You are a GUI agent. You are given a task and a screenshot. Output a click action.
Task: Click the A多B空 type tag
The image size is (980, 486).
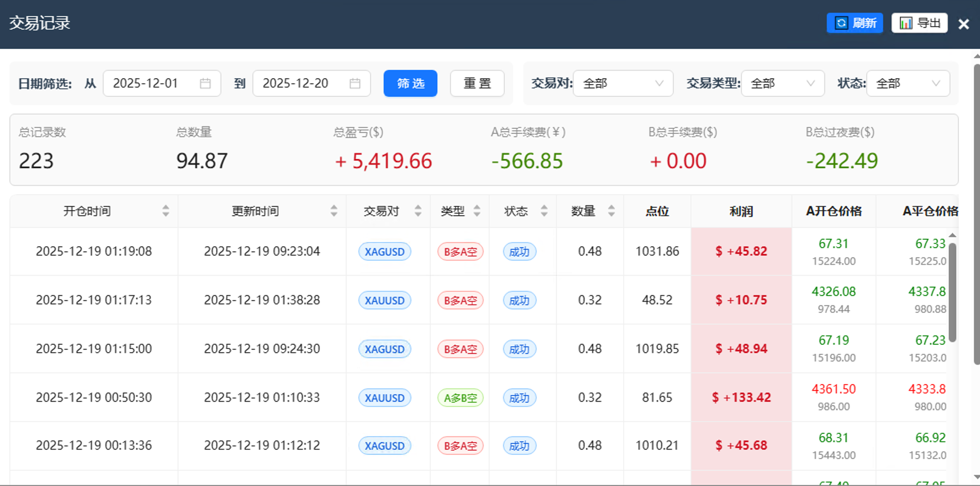pos(461,398)
